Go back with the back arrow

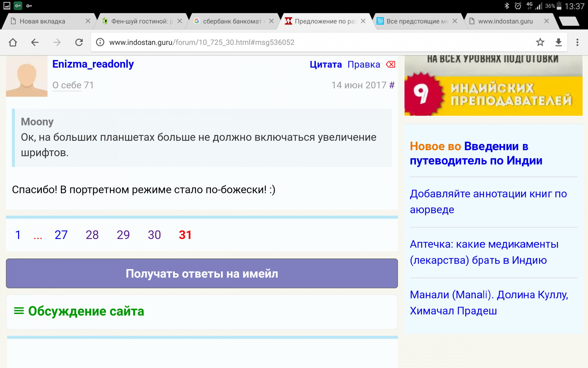coord(35,42)
